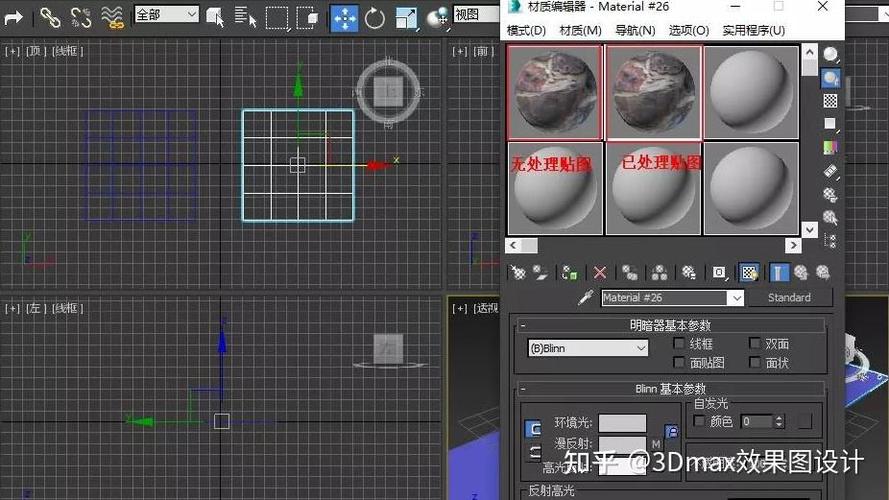The height and width of the screenshot is (500, 889).
Task: Enable the 双面 two-sided checkbox
Action: click(755, 344)
